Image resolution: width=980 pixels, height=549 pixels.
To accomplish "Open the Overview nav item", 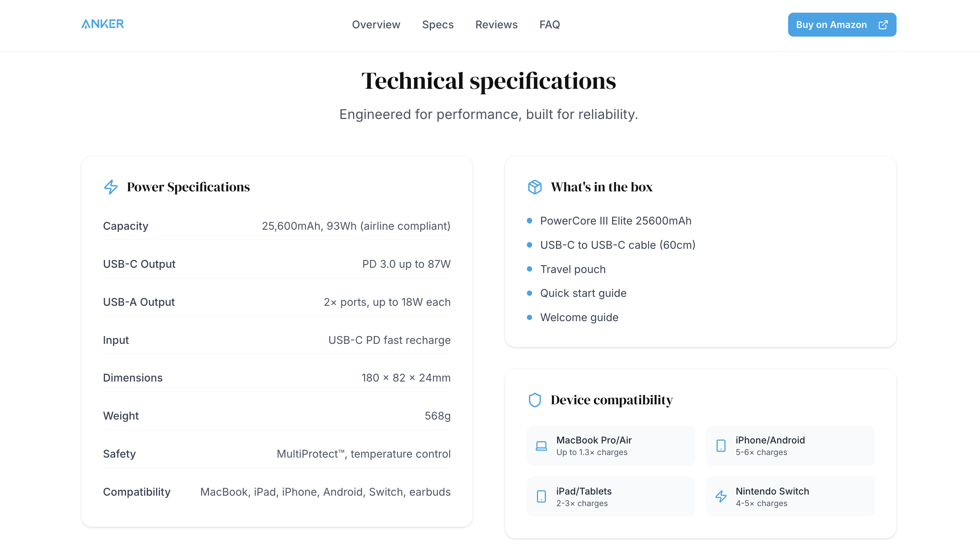I will 376,25.
